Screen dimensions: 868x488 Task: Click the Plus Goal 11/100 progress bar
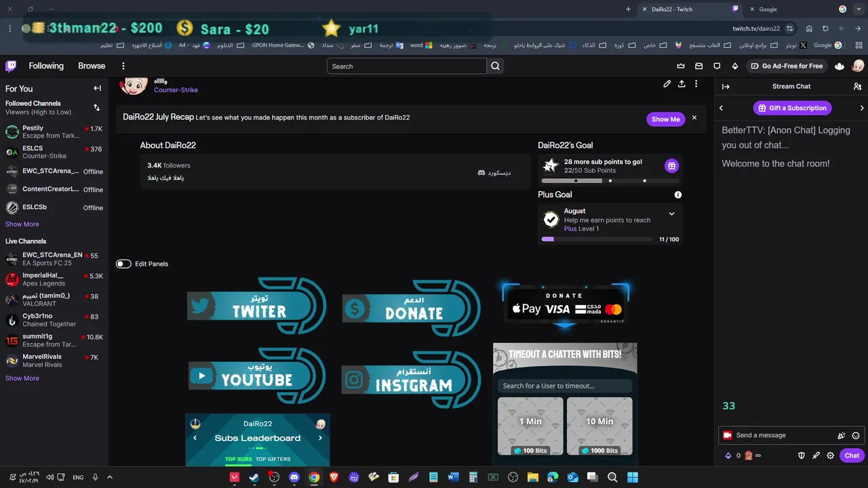(595, 239)
